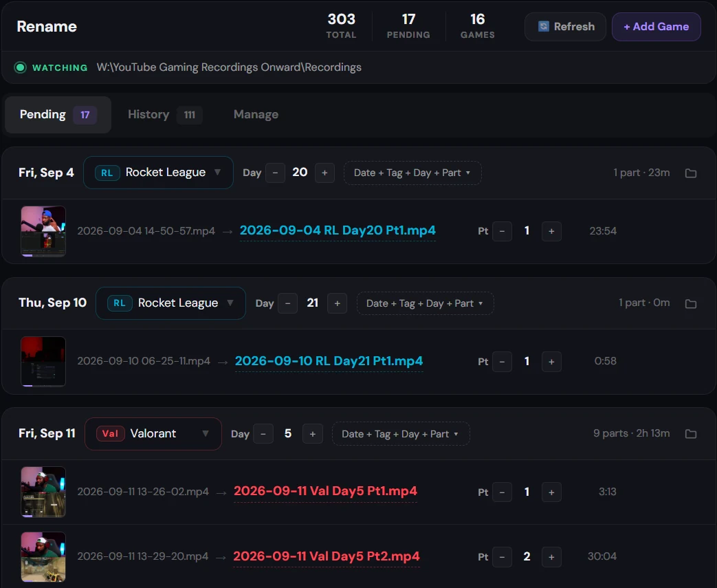Click the + Add Game button
The width and height of the screenshot is (717, 588).
point(657,27)
